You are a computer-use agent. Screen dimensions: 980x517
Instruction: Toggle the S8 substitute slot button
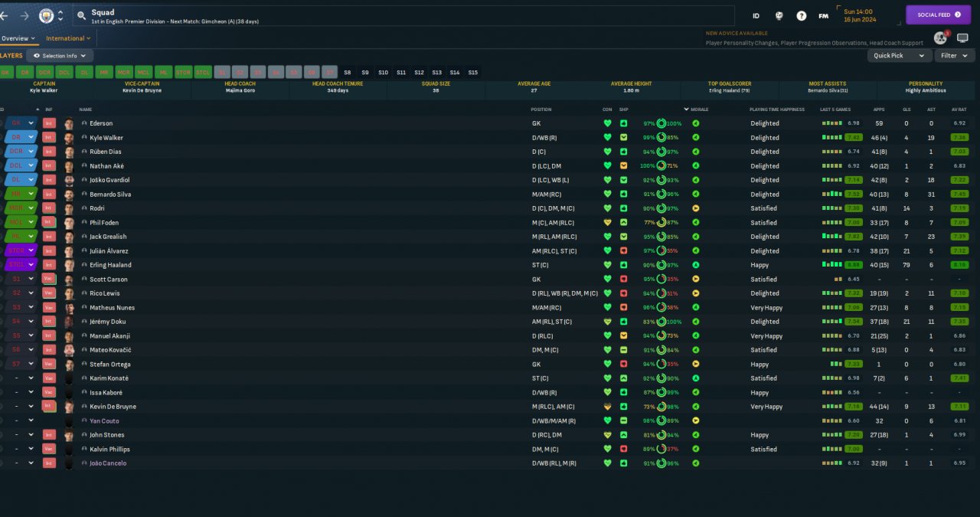347,73
